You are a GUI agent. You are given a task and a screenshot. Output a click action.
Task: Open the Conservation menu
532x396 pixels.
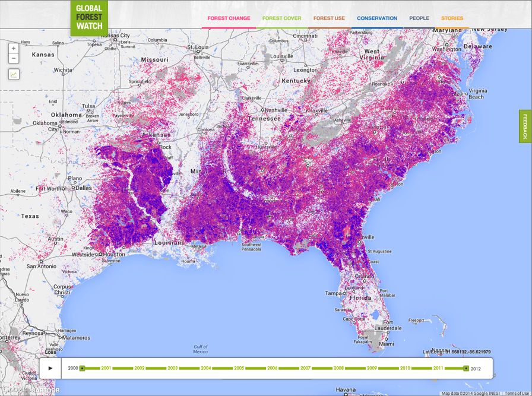377,18
